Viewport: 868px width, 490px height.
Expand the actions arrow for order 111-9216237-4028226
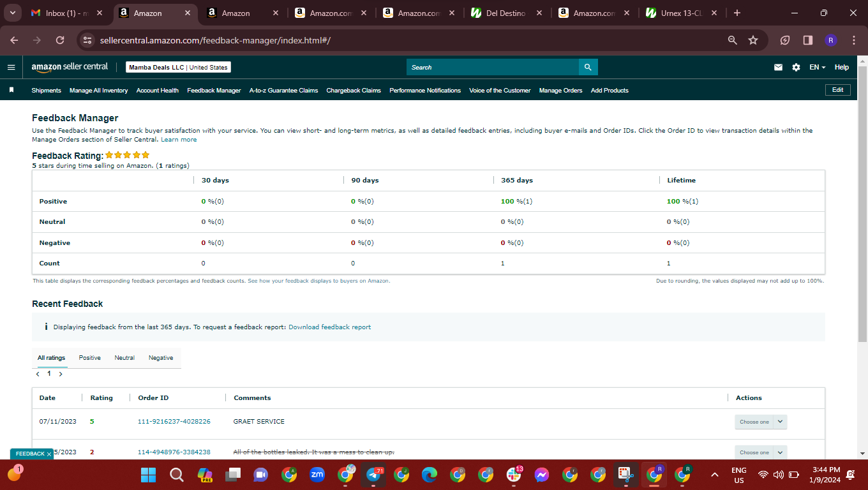click(780, 422)
